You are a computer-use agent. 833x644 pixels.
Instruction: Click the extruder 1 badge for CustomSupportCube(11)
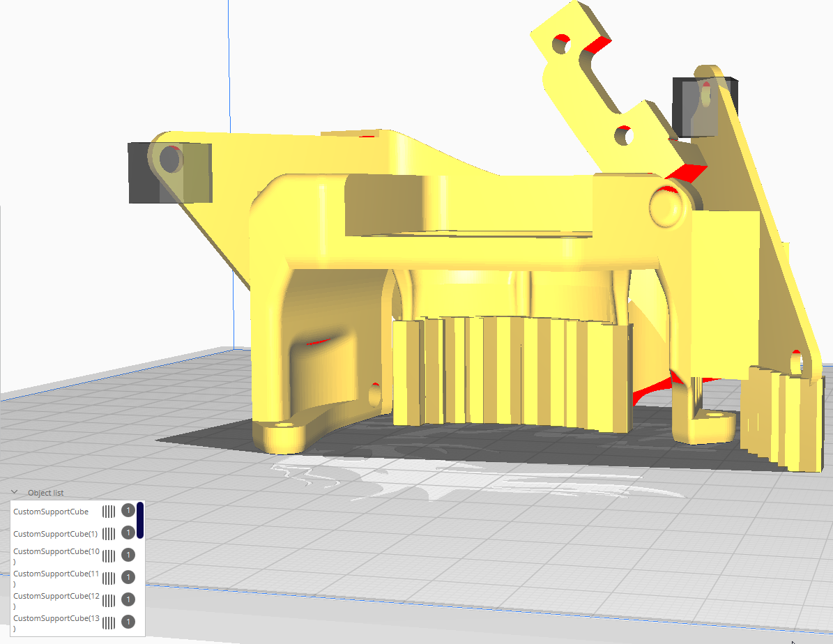[128, 577]
